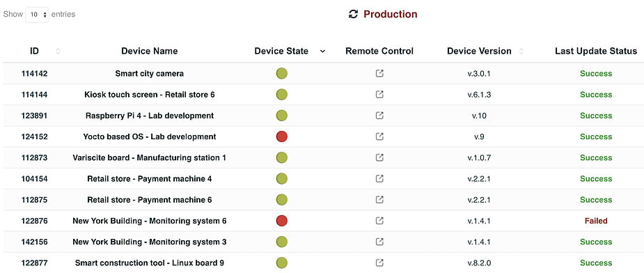Open the Show entries count dropdown

click(38, 15)
